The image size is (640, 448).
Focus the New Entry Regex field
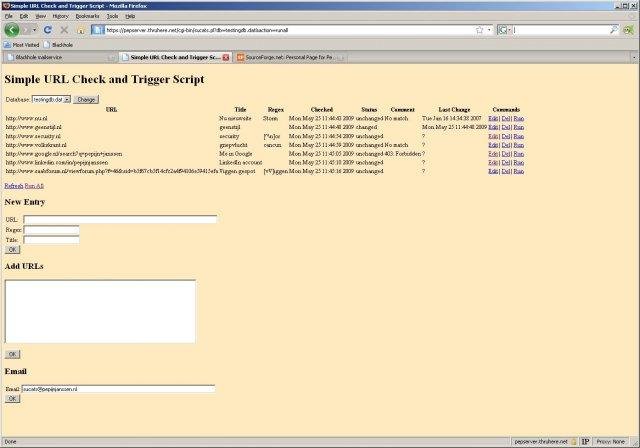click(x=51, y=230)
